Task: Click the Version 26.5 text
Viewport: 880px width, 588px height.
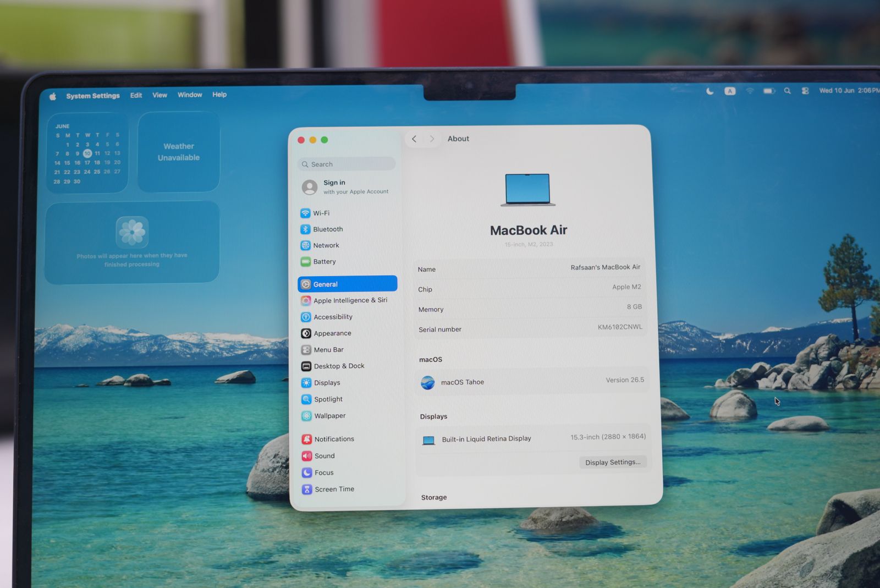Action: (x=625, y=380)
